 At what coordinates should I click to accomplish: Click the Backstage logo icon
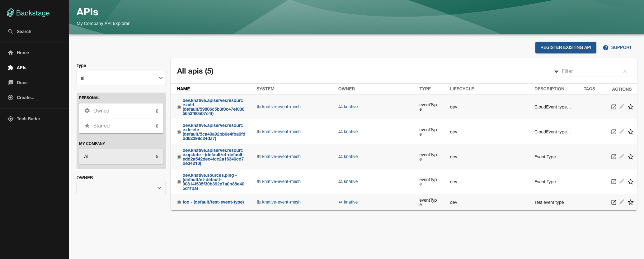point(10,13)
